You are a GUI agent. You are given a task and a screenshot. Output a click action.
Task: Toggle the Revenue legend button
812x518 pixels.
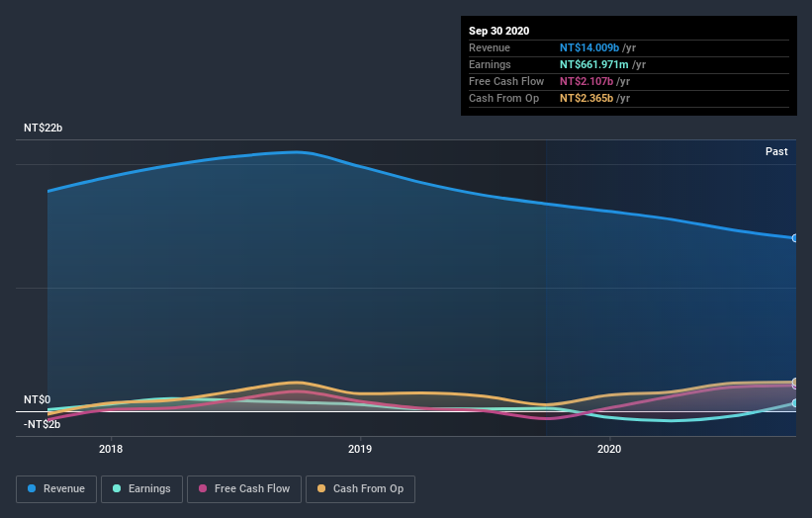pyautogui.click(x=56, y=489)
